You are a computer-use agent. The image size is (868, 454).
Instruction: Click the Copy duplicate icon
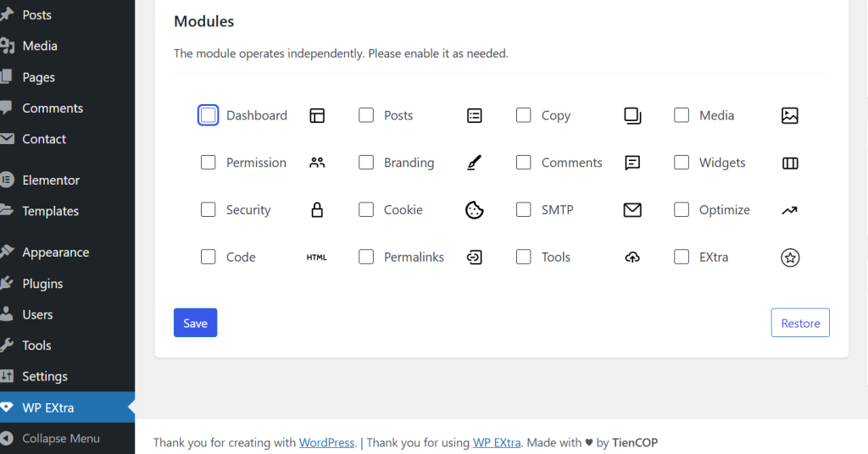pyautogui.click(x=632, y=115)
